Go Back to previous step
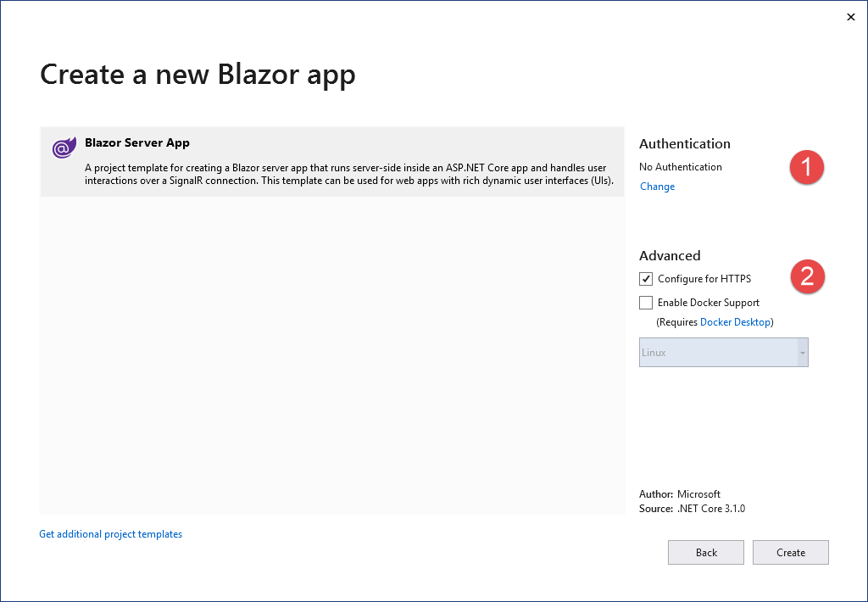868x602 pixels. 706,553
